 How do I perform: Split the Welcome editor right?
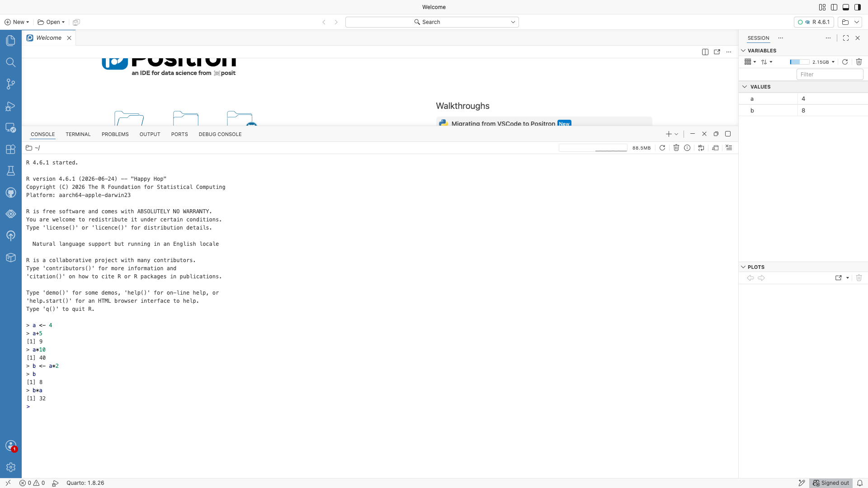705,52
